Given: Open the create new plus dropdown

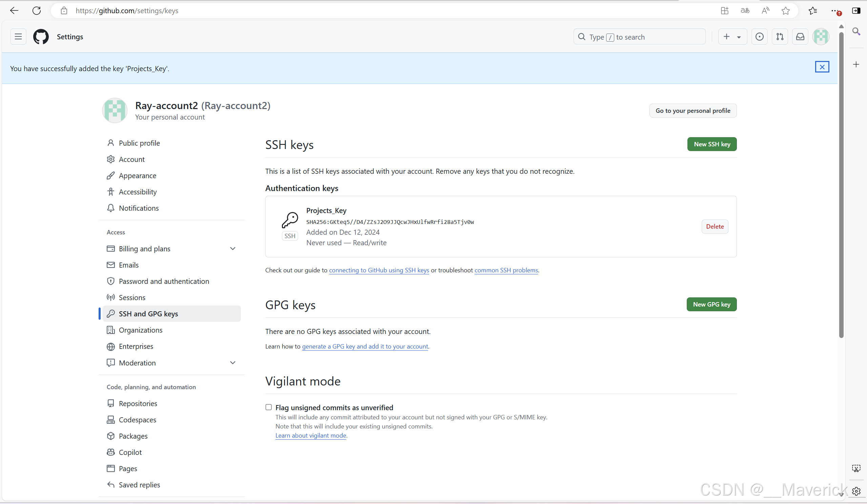Looking at the screenshot, I should (732, 37).
